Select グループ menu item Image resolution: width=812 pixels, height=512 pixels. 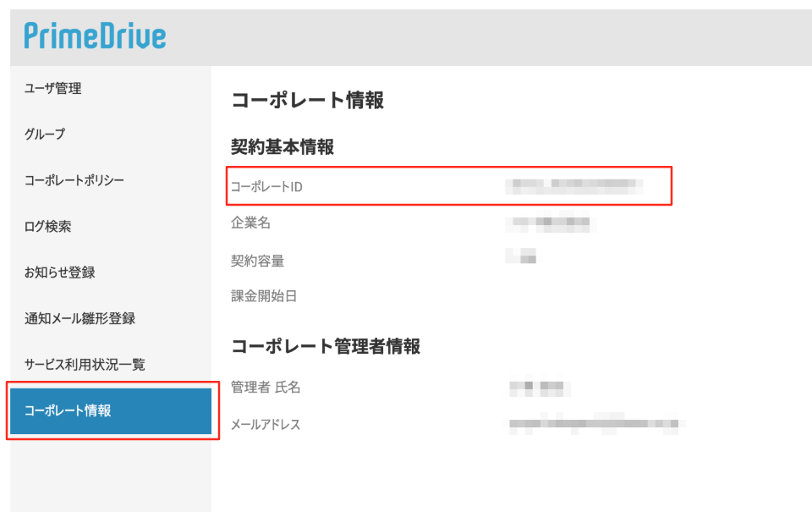(x=45, y=135)
